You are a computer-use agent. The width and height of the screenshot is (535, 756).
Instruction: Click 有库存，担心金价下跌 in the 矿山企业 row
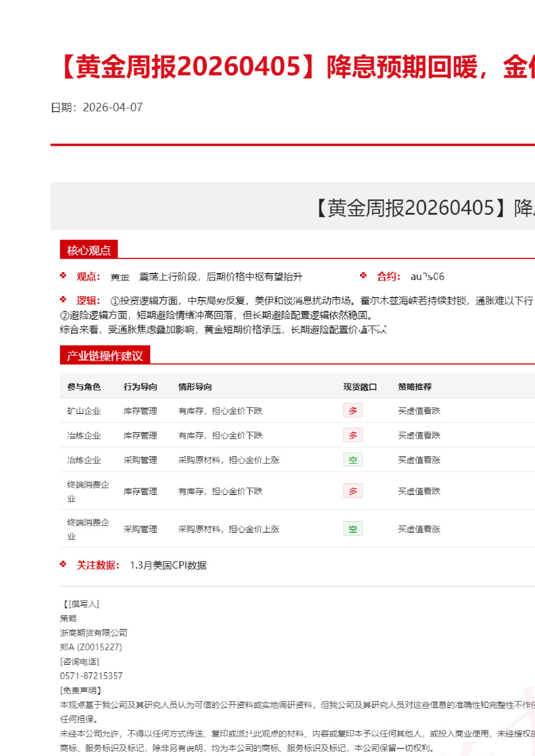coord(220,411)
